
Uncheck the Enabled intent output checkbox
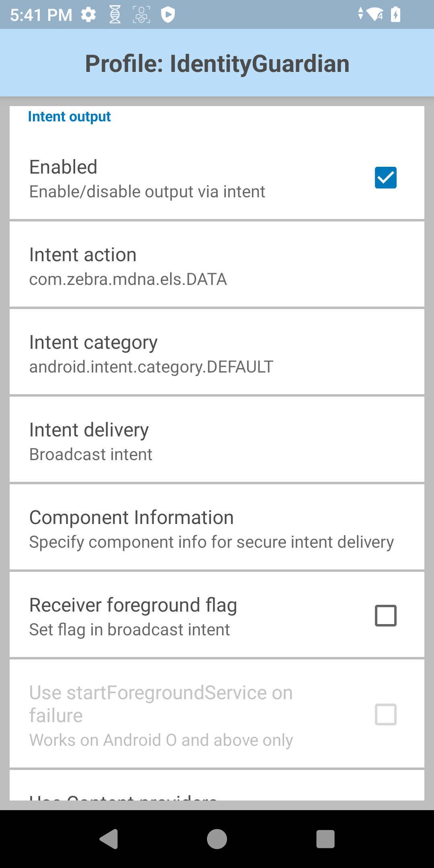pyautogui.click(x=385, y=178)
